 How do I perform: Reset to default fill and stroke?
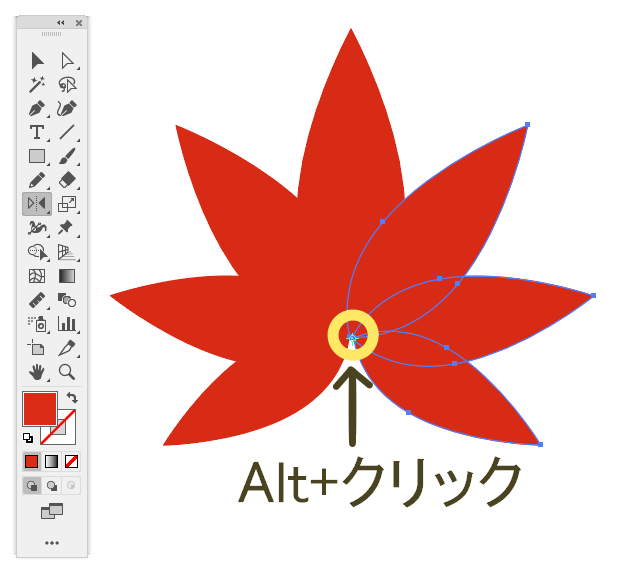pyautogui.click(x=28, y=438)
